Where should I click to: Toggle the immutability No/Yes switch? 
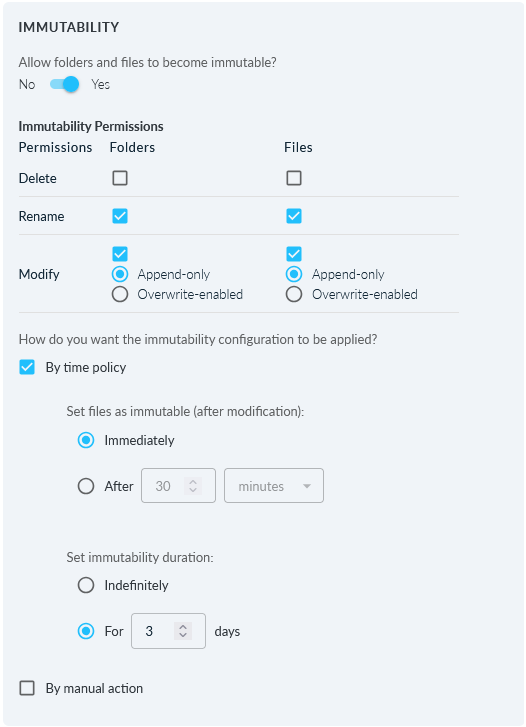tap(64, 84)
